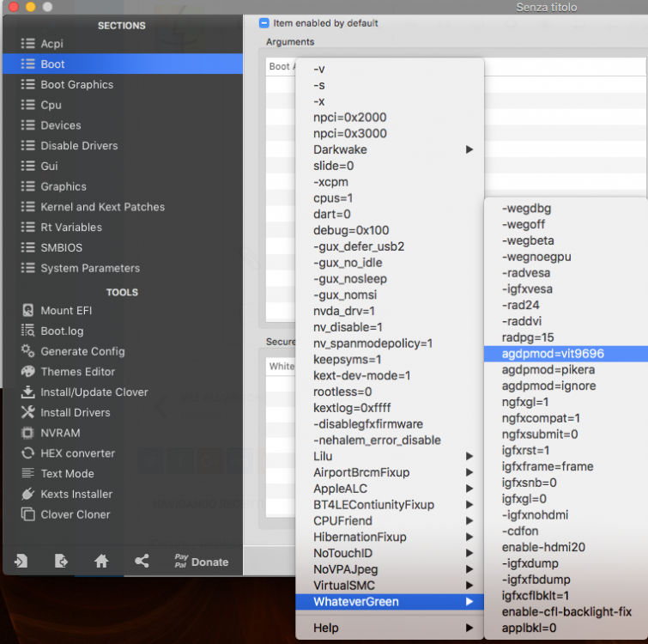
Task: Open the NVRAM chip icon
Action: pyautogui.click(x=27, y=433)
